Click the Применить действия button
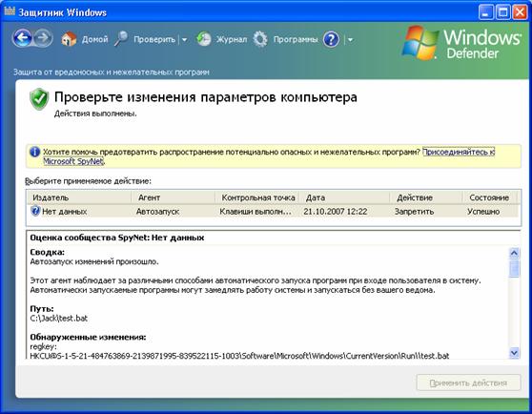532x414 pixels. (x=468, y=383)
